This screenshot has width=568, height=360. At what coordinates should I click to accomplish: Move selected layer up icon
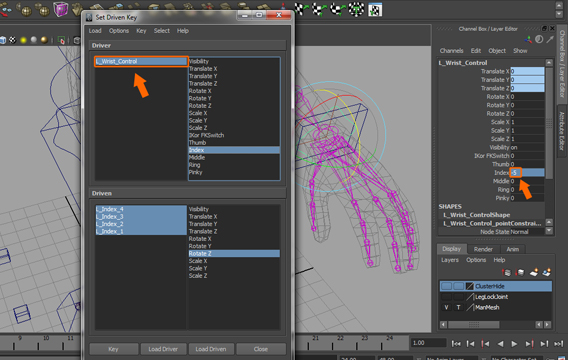point(506,272)
